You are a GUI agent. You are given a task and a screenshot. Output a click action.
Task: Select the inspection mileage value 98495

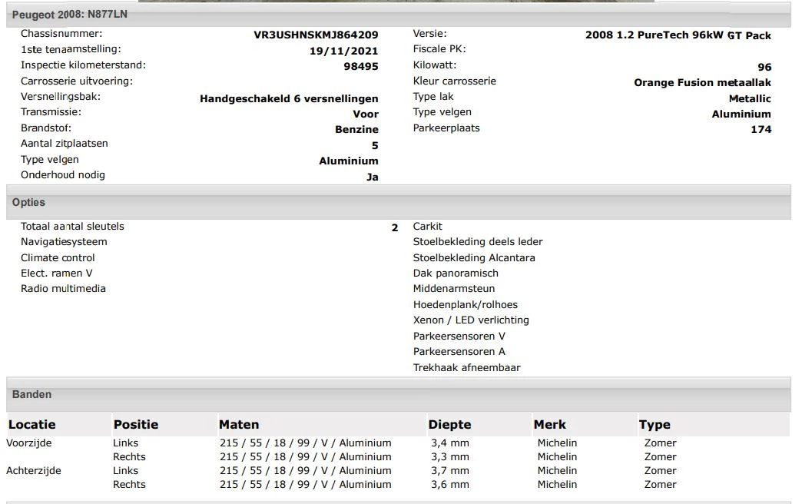point(360,67)
